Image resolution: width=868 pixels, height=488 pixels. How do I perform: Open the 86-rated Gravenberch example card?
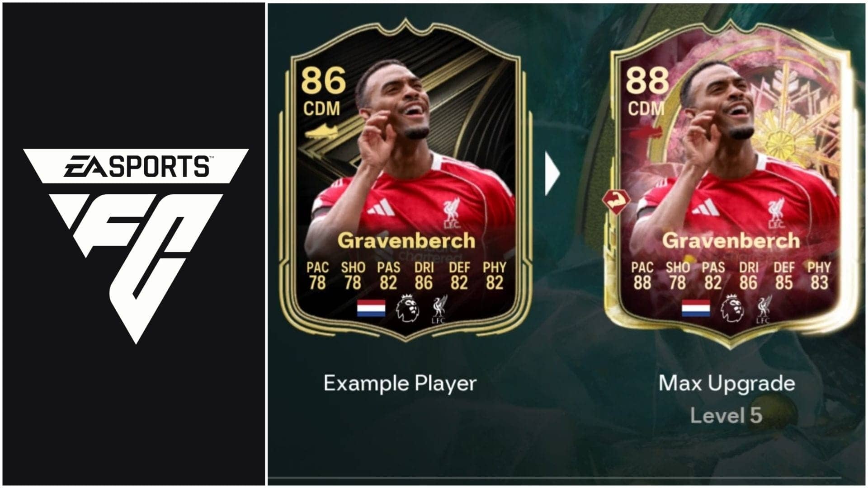click(x=406, y=180)
